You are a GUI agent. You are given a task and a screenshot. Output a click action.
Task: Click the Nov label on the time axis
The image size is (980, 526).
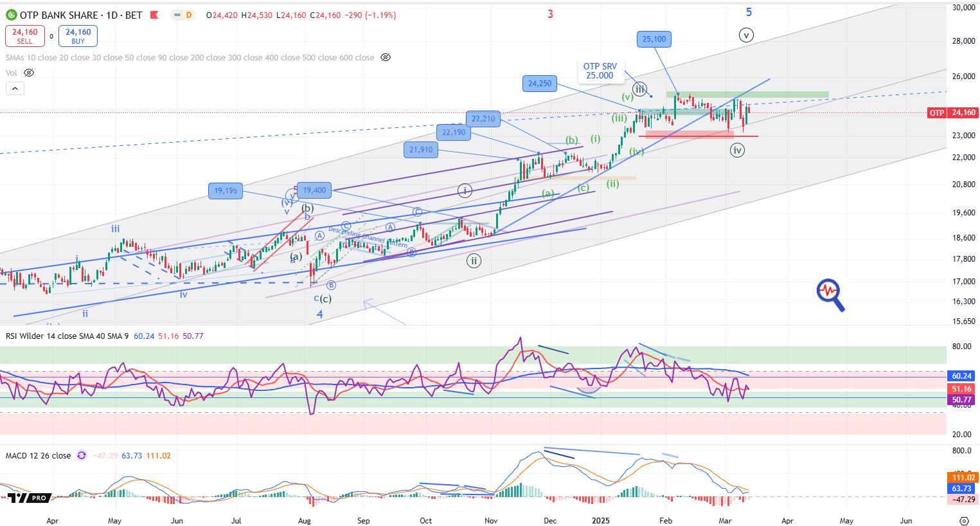491,520
